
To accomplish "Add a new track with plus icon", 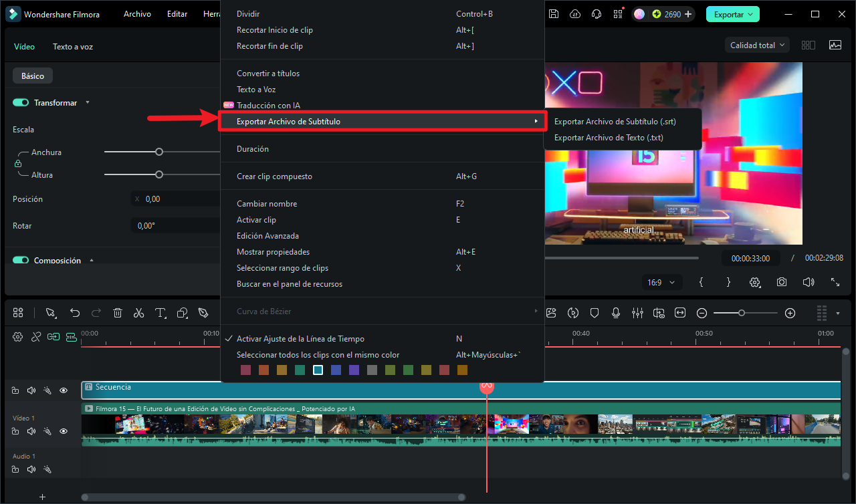I will coord(42,497).
